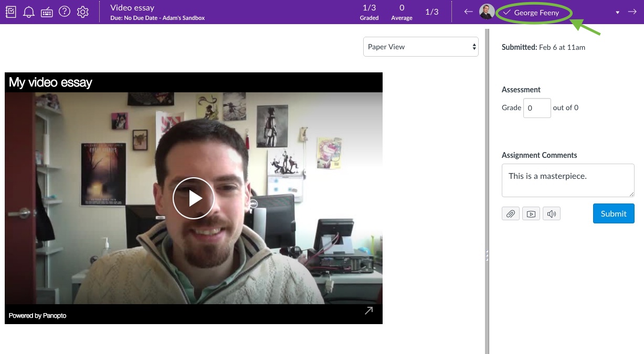Viewport: 644px width, 354px height.
Task: Click the 'Powered by Panopto' text
Action: pos(37,316)
